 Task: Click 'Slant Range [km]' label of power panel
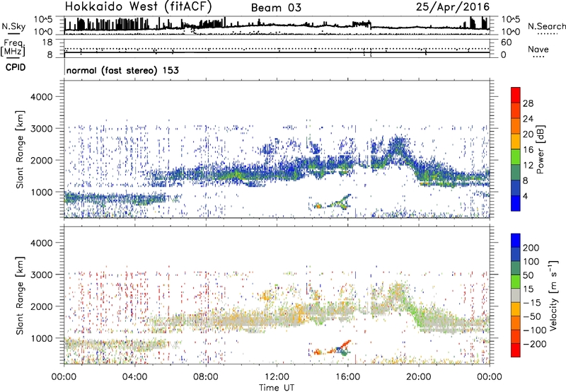click(x=20, y=149)
